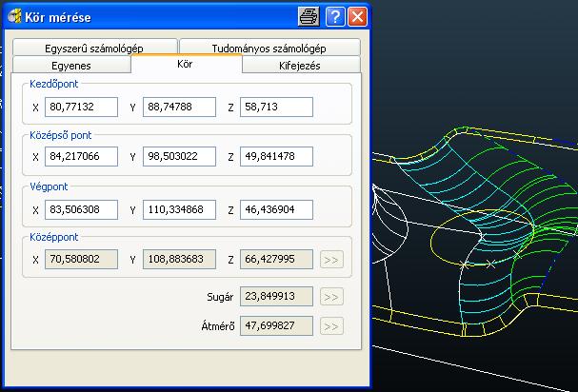Click Átmérő value field 47,699827

(x=276, y=325)
